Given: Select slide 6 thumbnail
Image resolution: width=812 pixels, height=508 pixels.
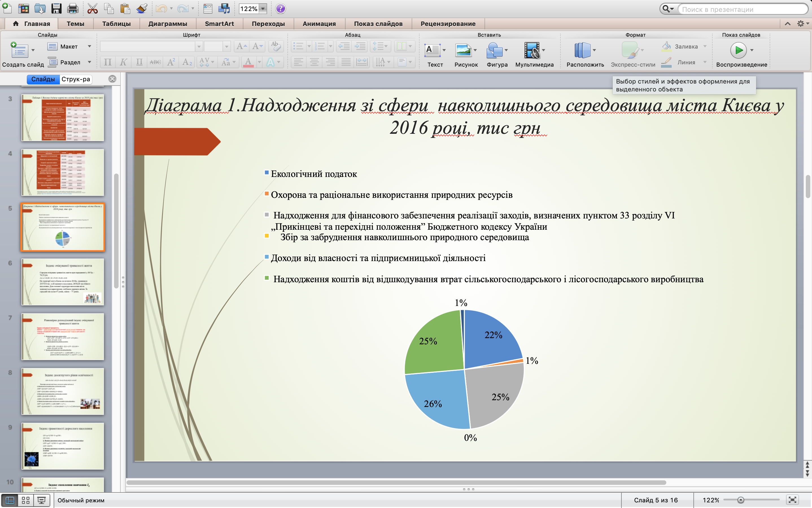Looking at the screenshot, I should [63, 282].
